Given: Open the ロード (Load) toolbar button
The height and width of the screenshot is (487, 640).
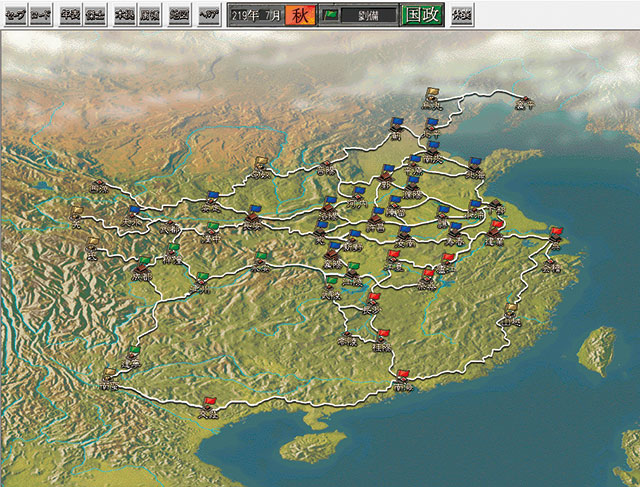Looking at the screenshot, I should [x=41, y=15].
